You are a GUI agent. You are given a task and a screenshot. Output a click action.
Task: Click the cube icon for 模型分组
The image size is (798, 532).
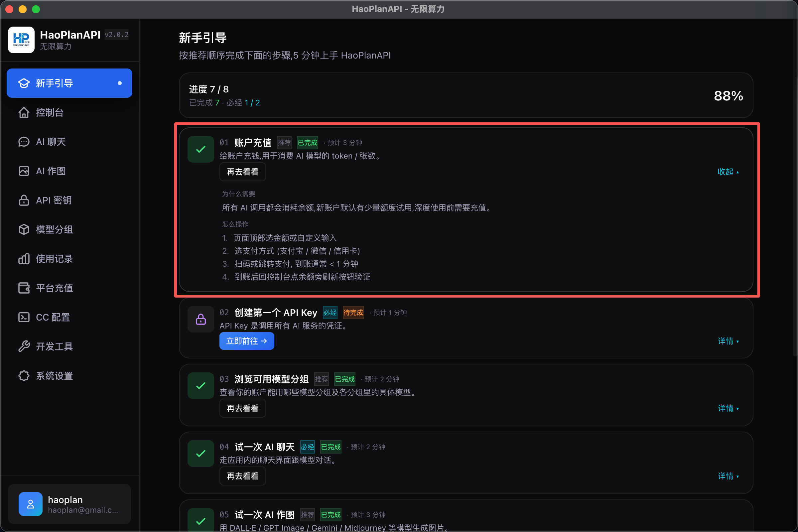pos(24,229)
